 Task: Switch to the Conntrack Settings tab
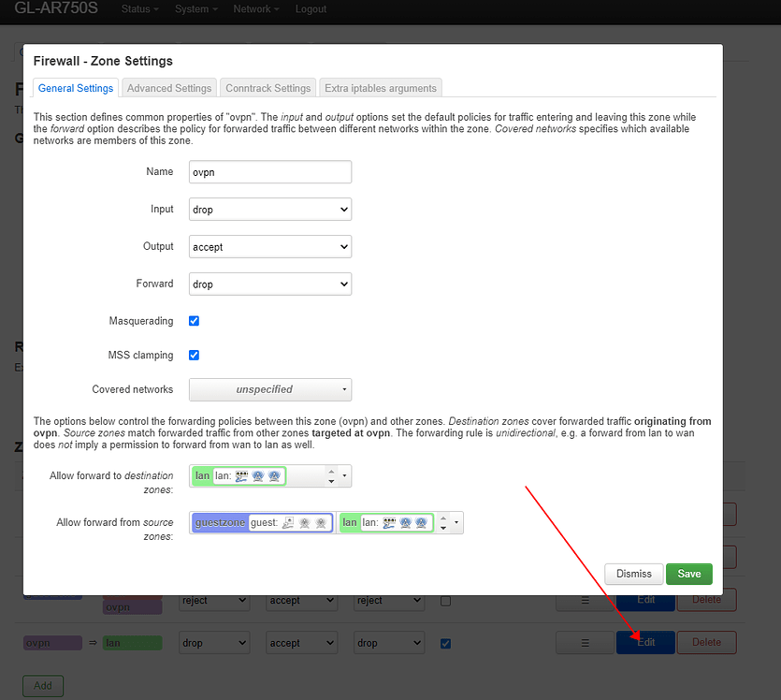(268, 87)
